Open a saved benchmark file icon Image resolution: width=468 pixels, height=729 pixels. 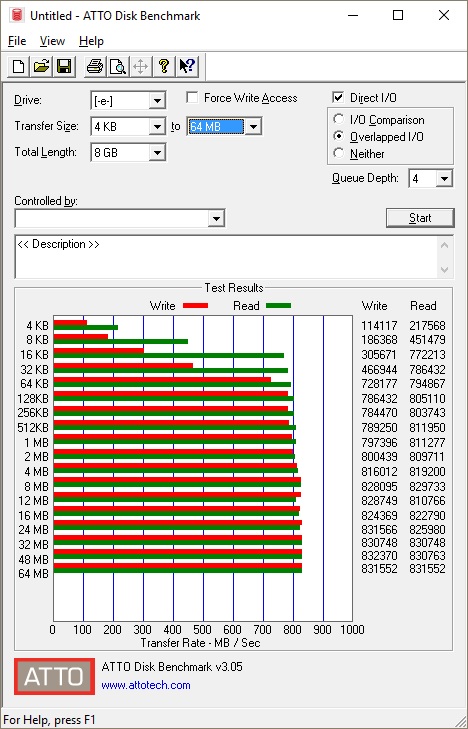(41, 66)
